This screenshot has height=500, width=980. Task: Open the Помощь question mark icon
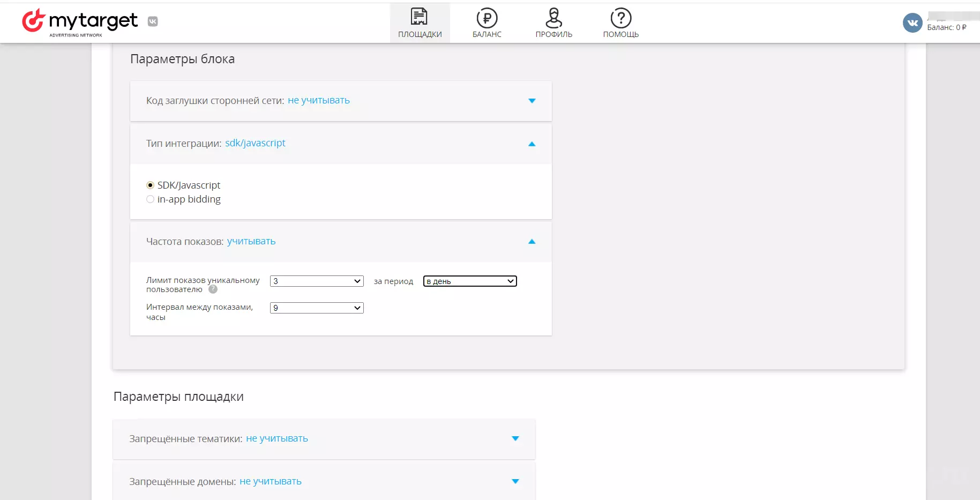[x=621, y=18]
